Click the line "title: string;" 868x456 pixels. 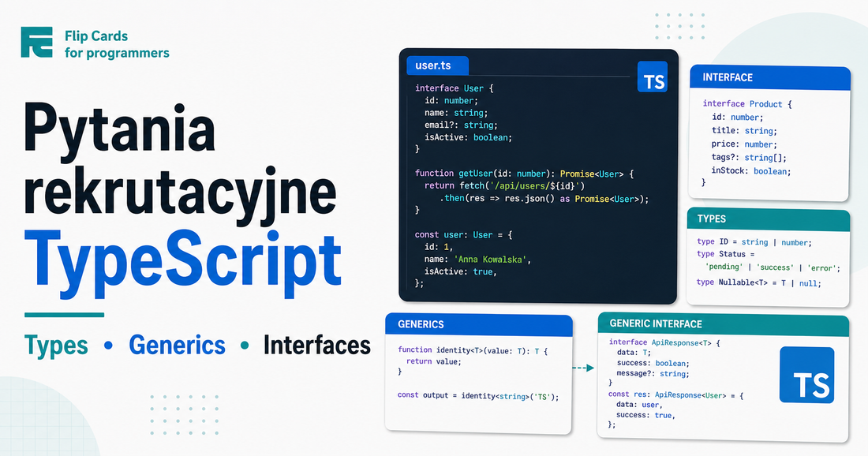pos(745,131)
